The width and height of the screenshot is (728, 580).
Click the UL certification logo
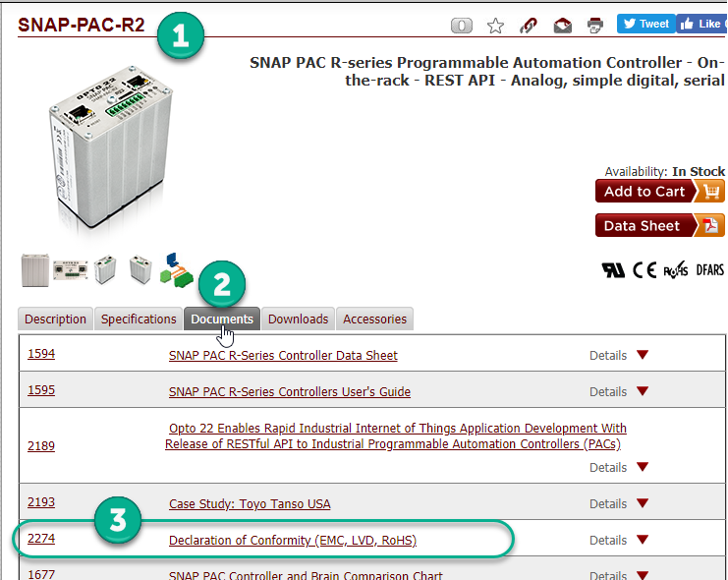(x=613, y=270)
